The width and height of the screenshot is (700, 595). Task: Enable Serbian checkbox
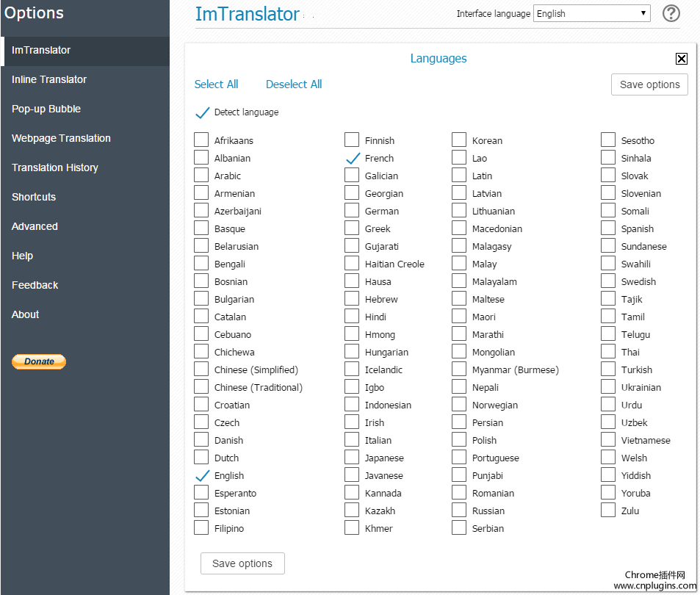pyautogui.click(x=459, y=527)
